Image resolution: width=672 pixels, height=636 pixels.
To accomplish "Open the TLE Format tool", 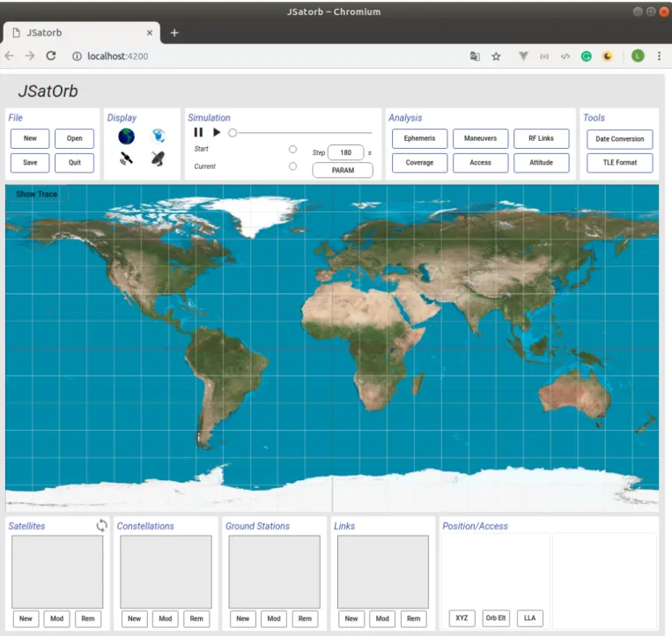I will pyautogui.click(x=620, y=163).
